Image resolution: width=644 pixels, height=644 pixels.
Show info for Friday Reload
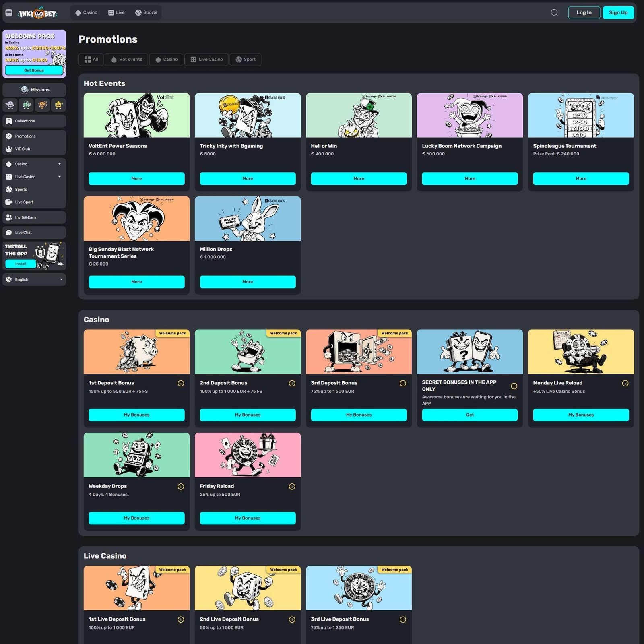point(292,487)
